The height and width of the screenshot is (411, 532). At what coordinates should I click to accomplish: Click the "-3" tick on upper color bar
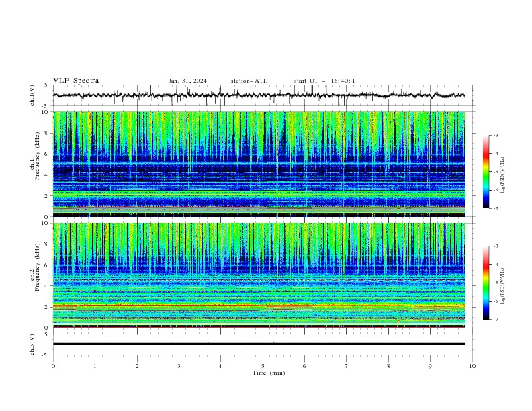[495, 135]
